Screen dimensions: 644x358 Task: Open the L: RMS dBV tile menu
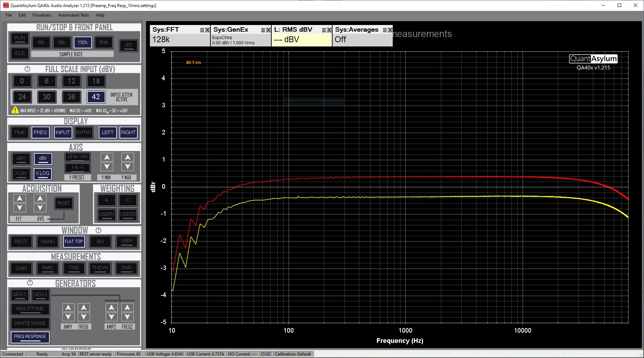pos(324,30)
